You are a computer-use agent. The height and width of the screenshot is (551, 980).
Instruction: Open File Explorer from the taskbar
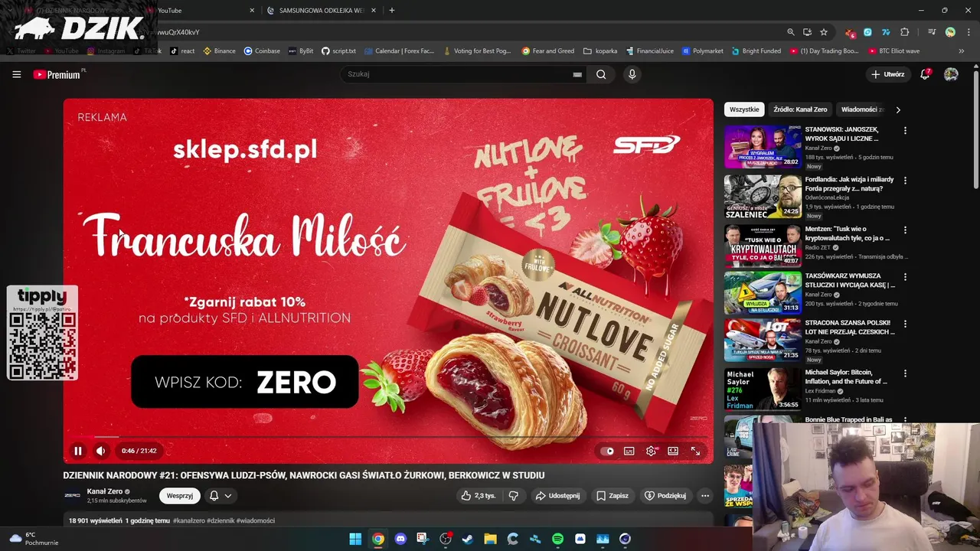pyautogui.click(x=490, y=539)
